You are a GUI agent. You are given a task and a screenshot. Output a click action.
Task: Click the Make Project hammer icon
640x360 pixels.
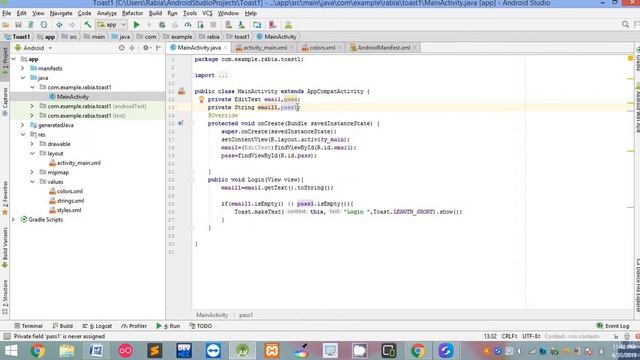[87, 25]
